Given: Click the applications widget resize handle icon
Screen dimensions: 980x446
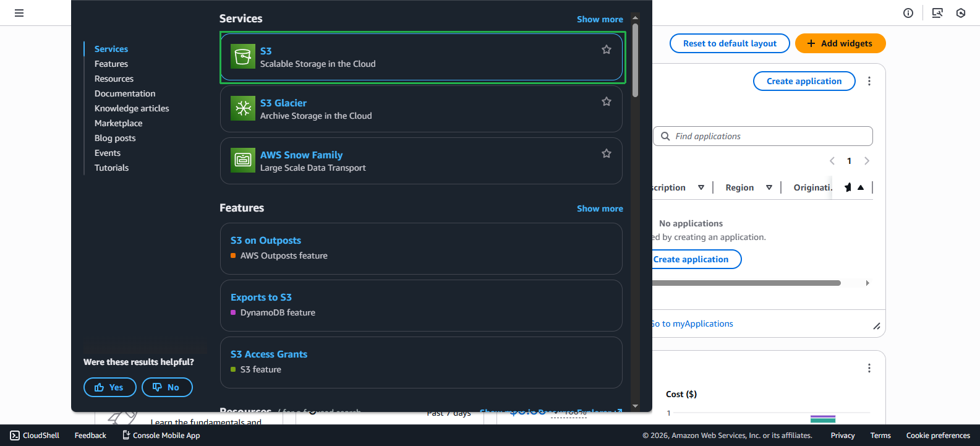Looking at the screenshot, I should coord(877,326).
